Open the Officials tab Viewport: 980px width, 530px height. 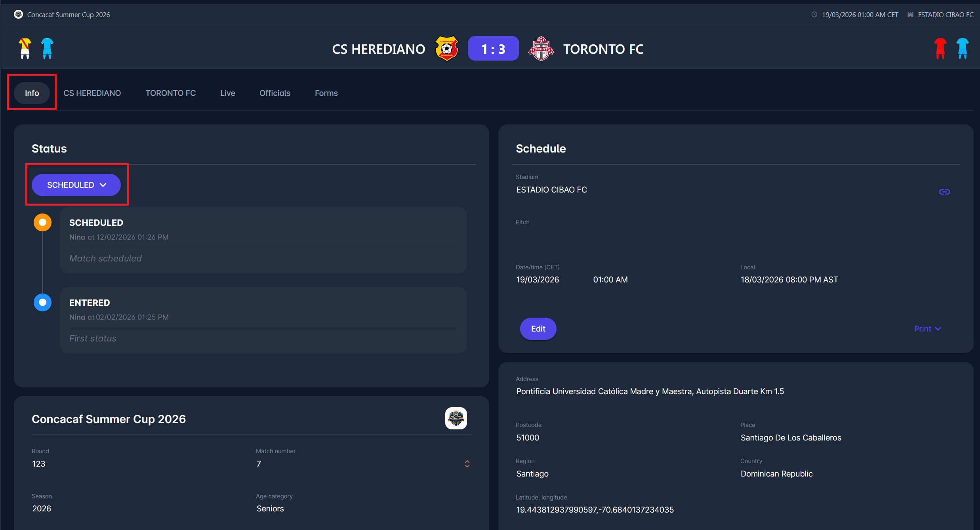pos(275,93)
